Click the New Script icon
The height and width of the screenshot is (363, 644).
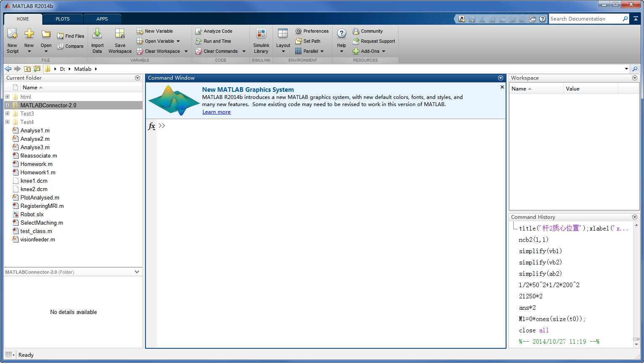13,34
